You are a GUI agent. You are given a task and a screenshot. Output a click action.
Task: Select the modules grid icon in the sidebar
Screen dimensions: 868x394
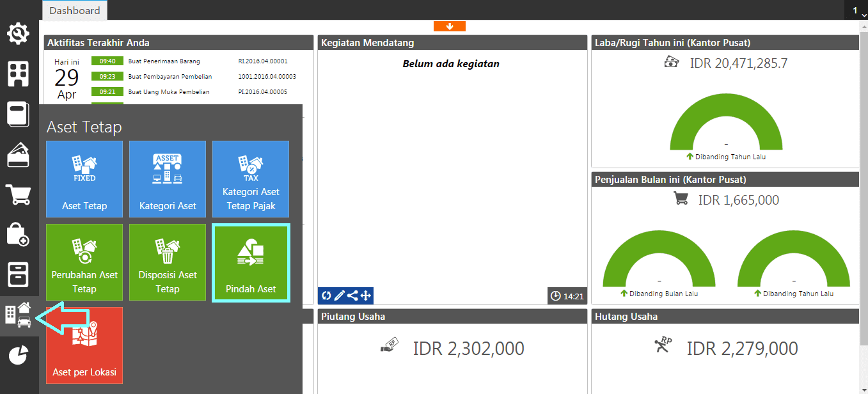pos(19,74)
